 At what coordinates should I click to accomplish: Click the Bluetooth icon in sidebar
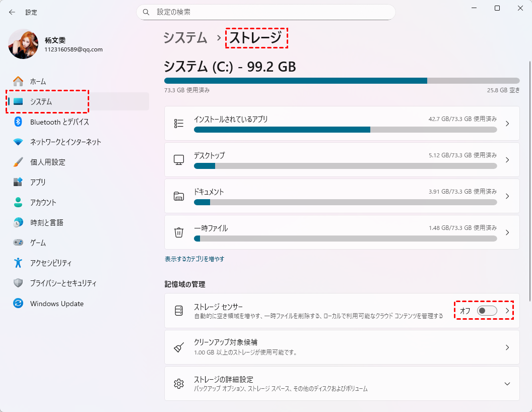[18, 122]
